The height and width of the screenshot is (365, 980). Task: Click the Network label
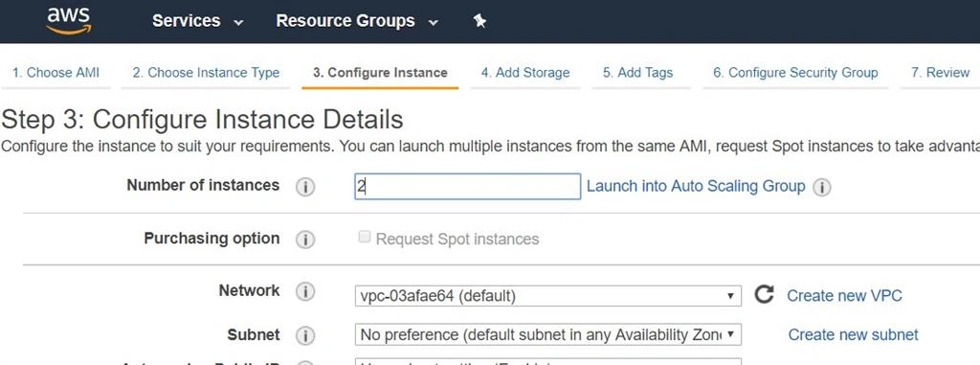click(250, 290)
